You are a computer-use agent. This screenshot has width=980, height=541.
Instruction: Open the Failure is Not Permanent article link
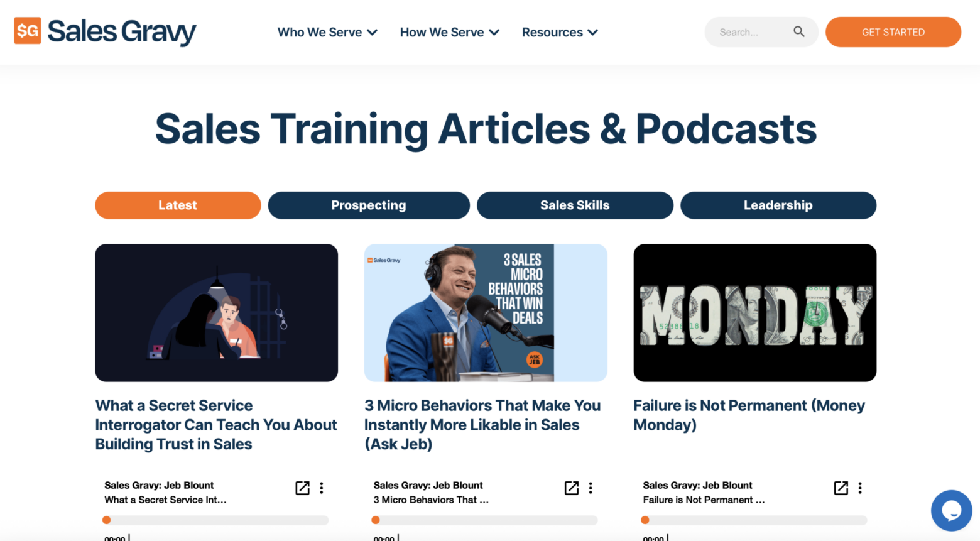pyautogui.click(x=749, y=415)
